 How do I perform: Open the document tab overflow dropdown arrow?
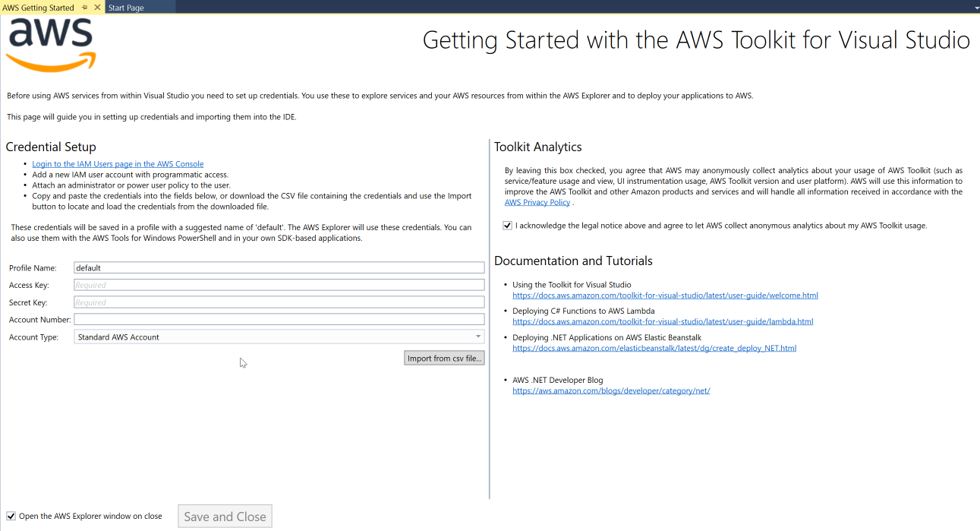click(976, 8)
